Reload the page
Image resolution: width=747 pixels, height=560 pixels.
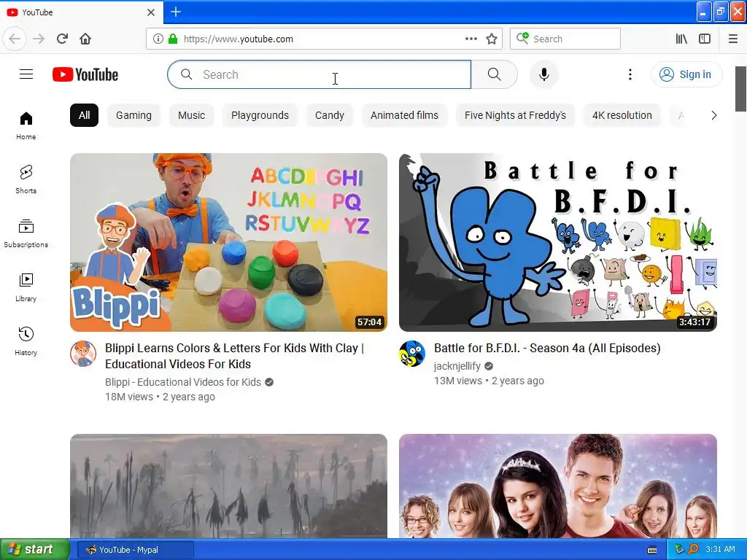62,39
